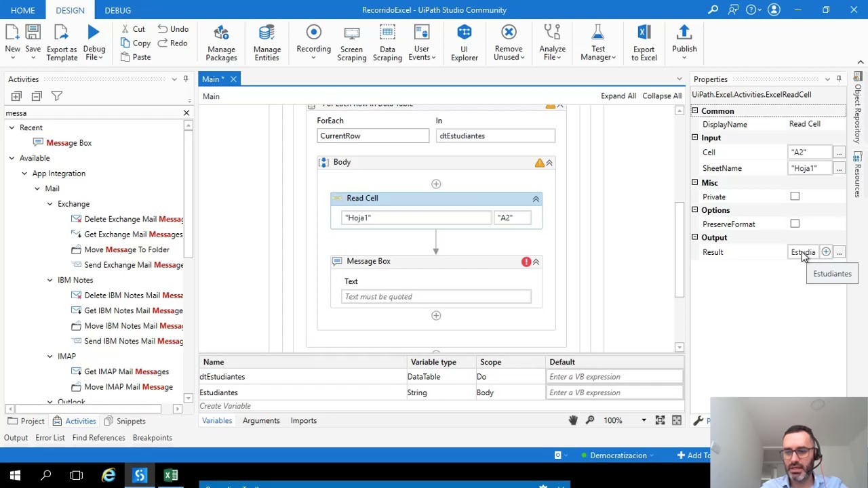This screenshot has width=868, height=488.
Task: Open the Arguments panel tab
Action: (261, 420)
